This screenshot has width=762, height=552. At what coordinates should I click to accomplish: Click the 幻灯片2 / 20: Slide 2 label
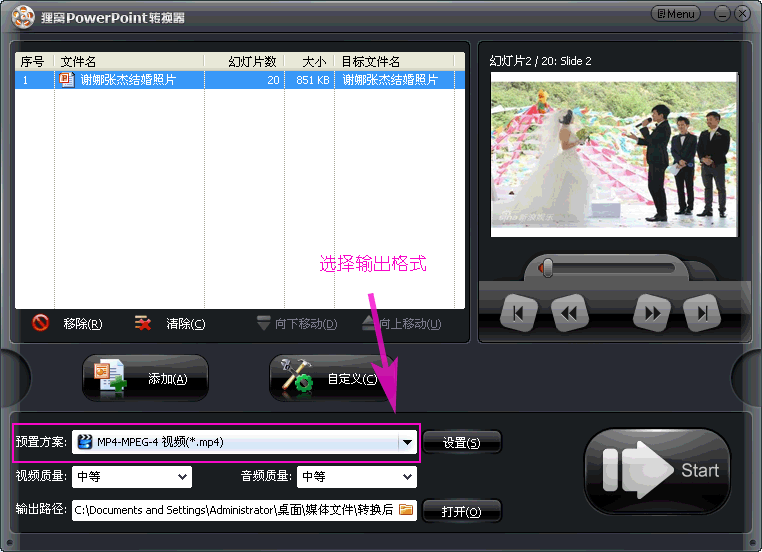540,61
